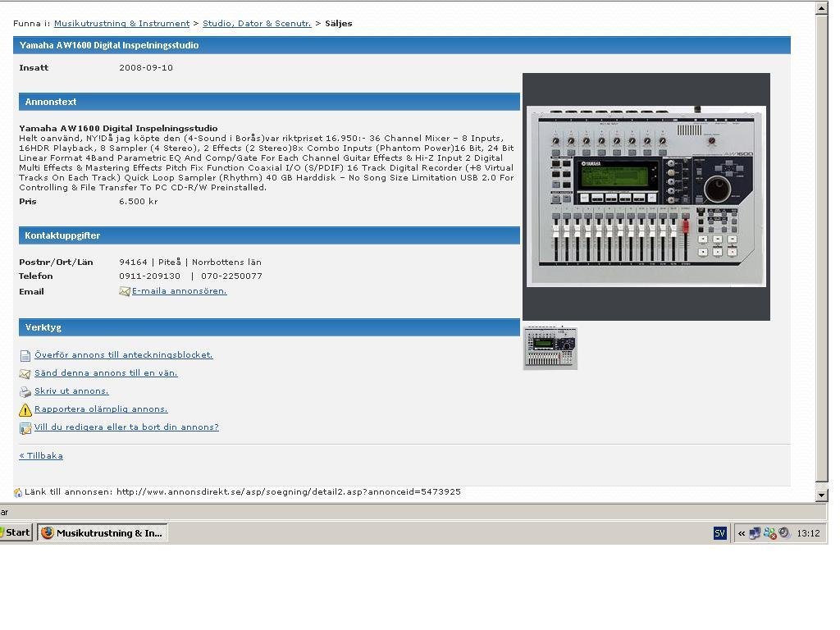
Task: Click the mobile number 070-2250077
Action: coord(231,276)
